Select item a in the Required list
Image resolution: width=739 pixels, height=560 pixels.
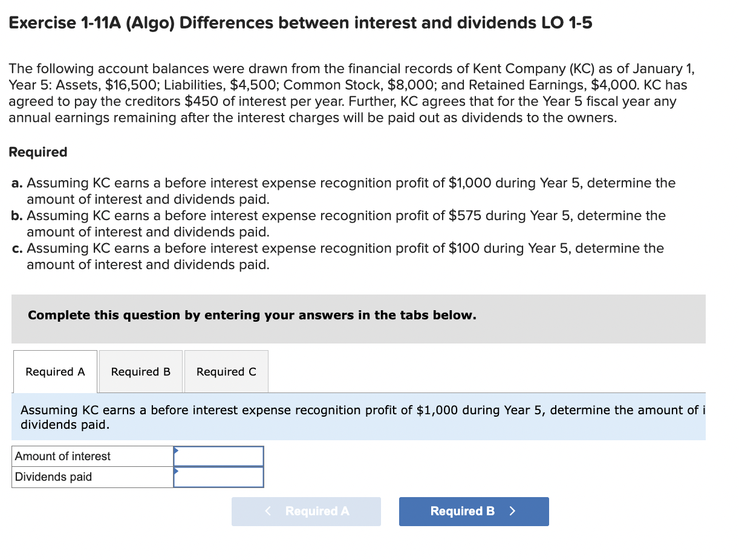tap(351, 190)
